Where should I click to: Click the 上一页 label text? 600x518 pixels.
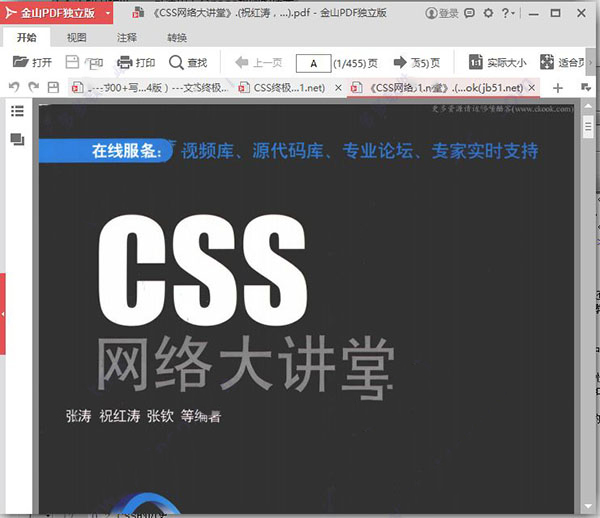pos(267,62)
